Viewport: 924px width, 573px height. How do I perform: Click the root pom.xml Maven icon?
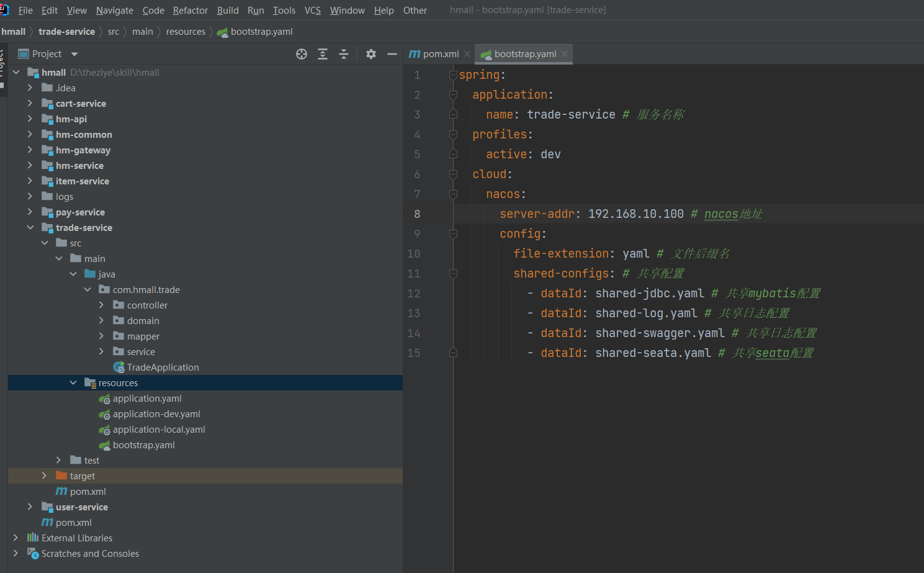(x=47, y=523)
